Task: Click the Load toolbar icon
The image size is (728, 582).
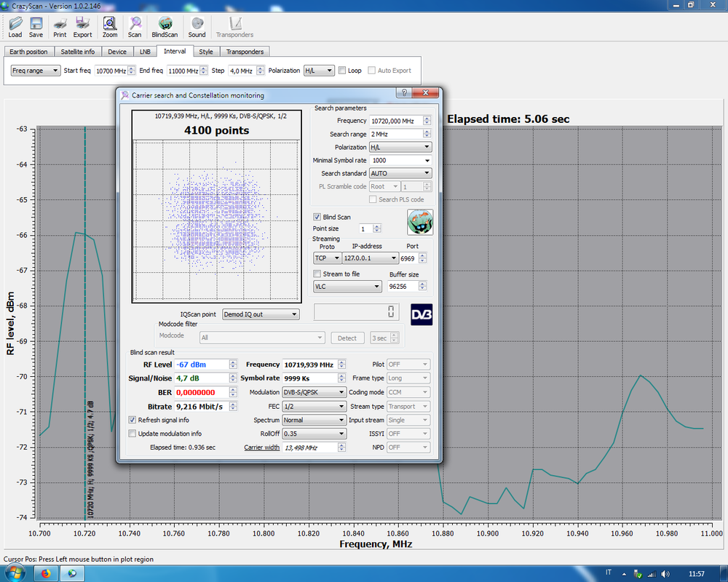Action: 15,27
